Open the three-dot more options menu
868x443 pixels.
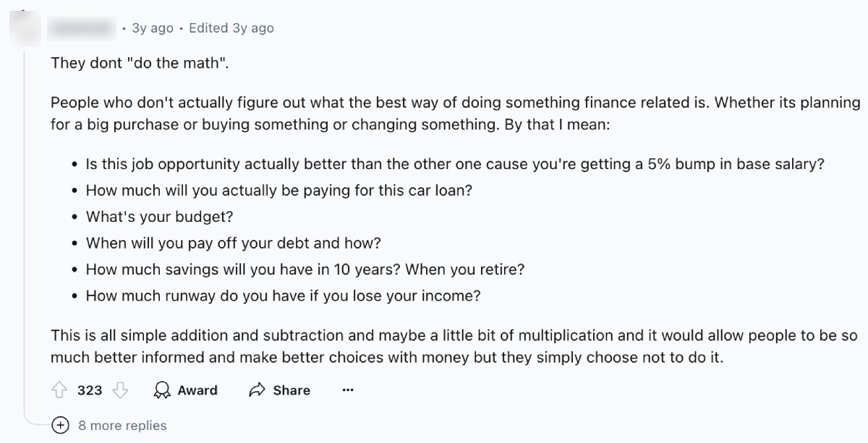pyautogui.click(x=348, y=390)
